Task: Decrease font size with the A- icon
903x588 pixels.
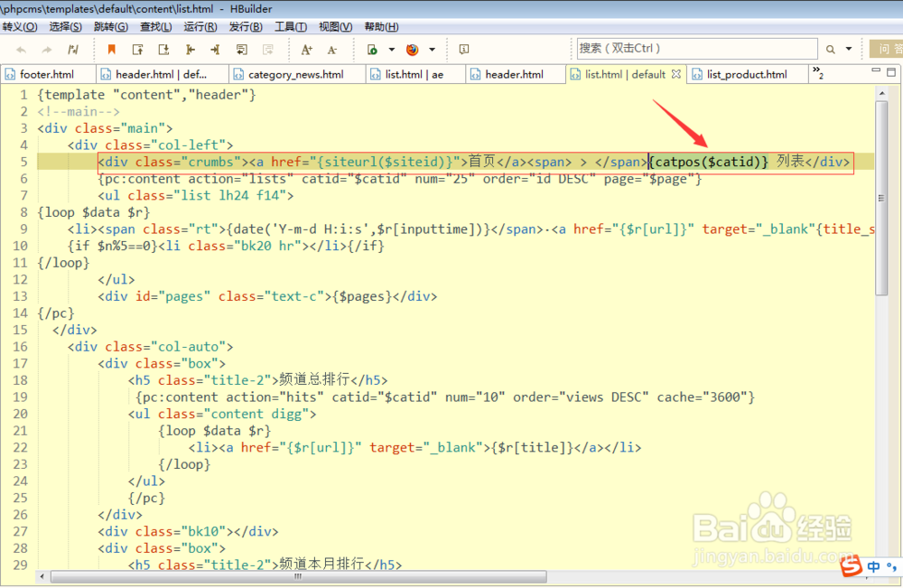Action: tap(332, 50)
